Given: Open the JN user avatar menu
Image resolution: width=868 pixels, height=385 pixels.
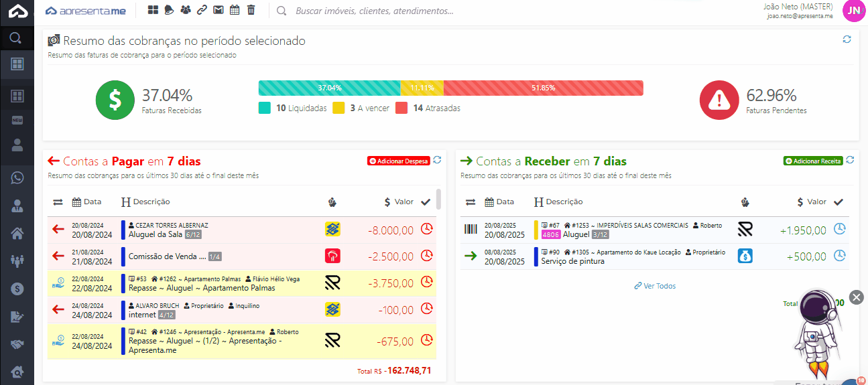Looking at the screenshot, I should pyautogui.click(x=853, y=11).
